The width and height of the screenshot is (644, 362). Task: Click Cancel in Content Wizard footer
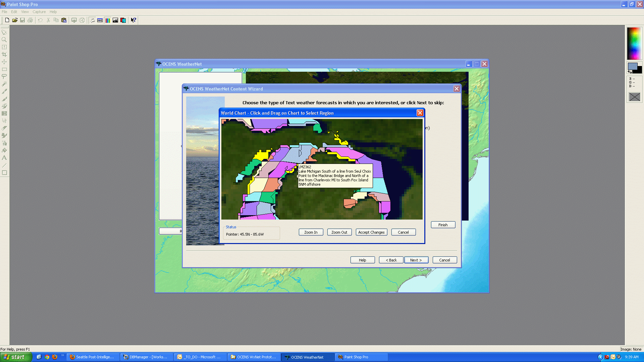pyautogui.click(x=445, y=260)
